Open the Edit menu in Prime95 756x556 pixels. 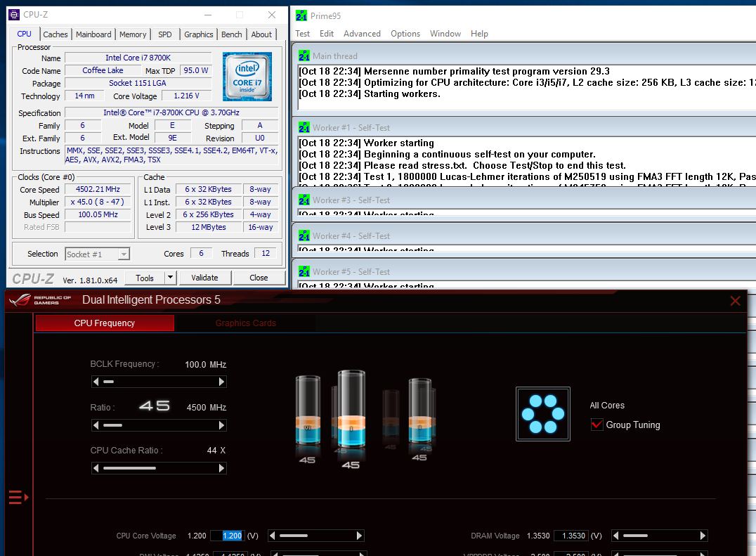(x=327, y=33)
